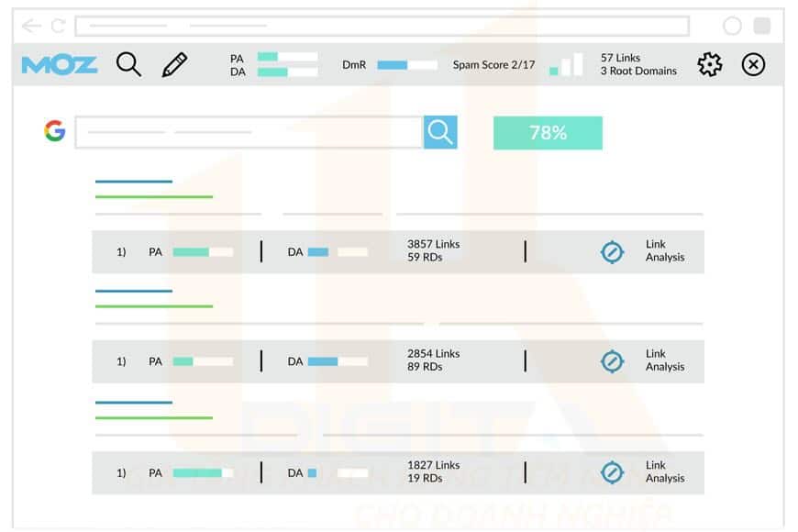Click the spam score bar chart icon
798x532 pixels.
(566, 64)
